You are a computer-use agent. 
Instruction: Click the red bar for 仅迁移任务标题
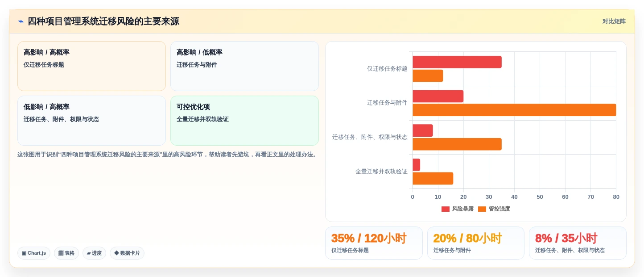(457, 62)
